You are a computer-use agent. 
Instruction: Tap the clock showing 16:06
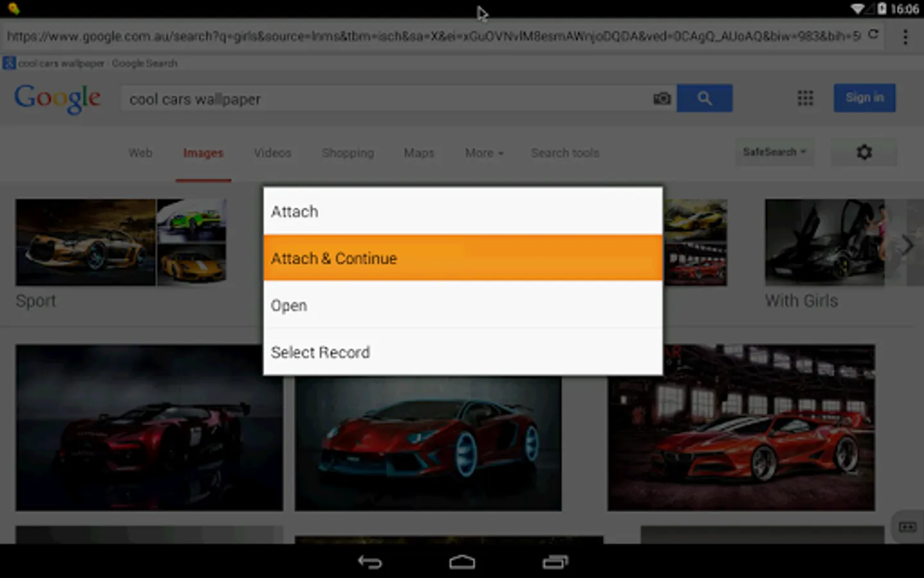click(905, 9)
